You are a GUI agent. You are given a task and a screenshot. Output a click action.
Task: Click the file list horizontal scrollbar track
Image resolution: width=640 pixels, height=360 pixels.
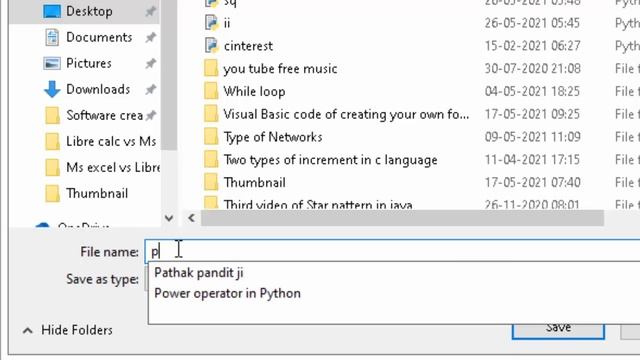pos(402,218)
